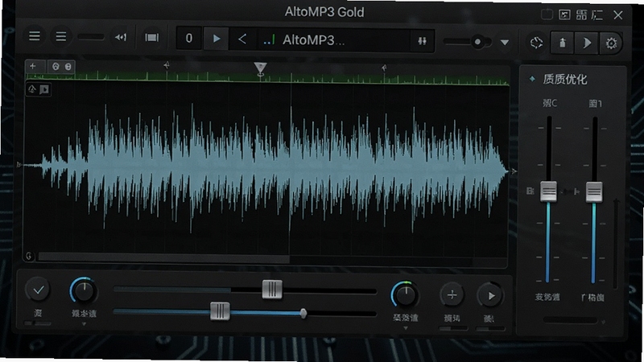Image resolution: width=644 pixels, height=362 pixels.
Task: Click the flag icon at the waveform's top-left corner
Action: pos(44,89)
